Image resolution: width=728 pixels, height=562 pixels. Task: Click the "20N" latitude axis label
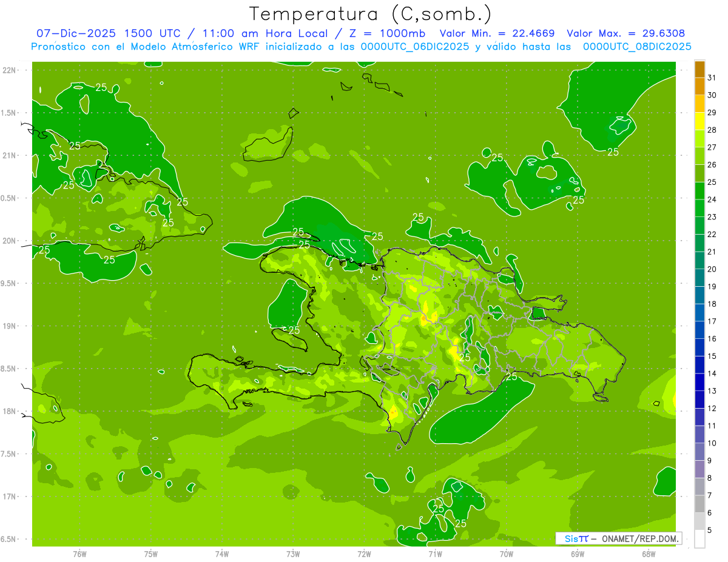pyautogui.click(x=10, y=241)
